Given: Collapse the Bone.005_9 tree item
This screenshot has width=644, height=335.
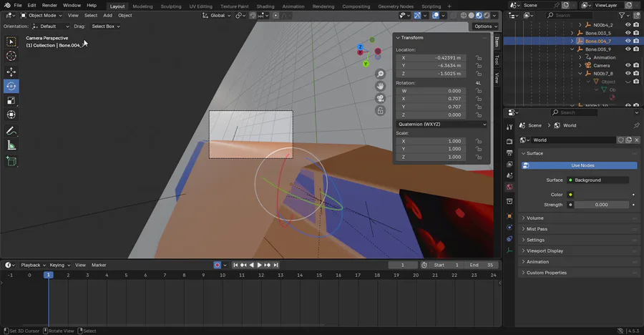Looking at the screenshot, I should click(572, 49).
